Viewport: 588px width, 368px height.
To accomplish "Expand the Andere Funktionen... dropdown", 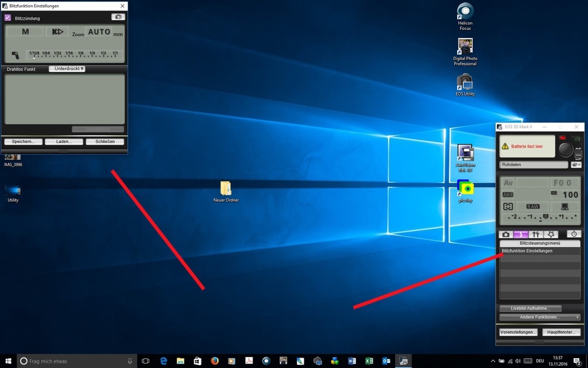I will click(x=540, y=317).
